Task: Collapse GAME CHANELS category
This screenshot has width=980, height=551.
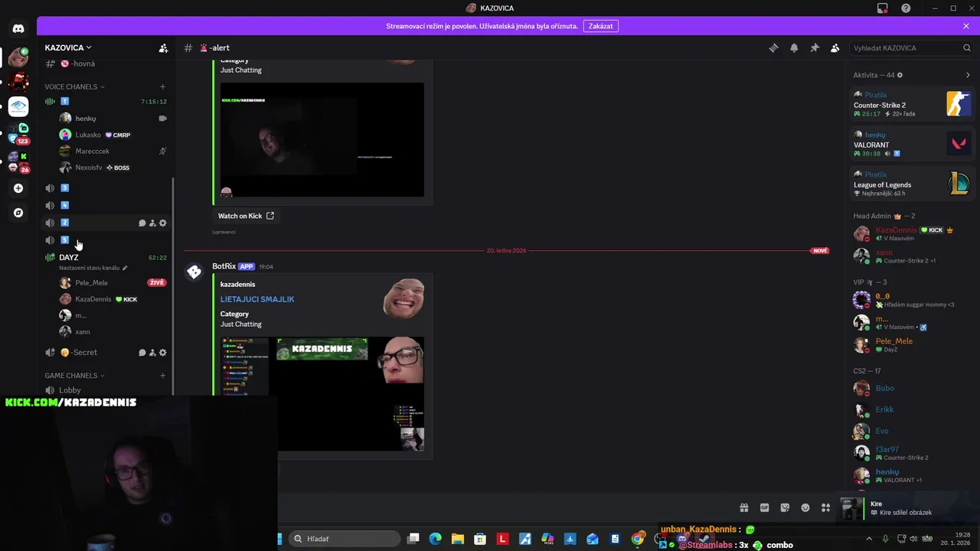Action: pos(74,376)
